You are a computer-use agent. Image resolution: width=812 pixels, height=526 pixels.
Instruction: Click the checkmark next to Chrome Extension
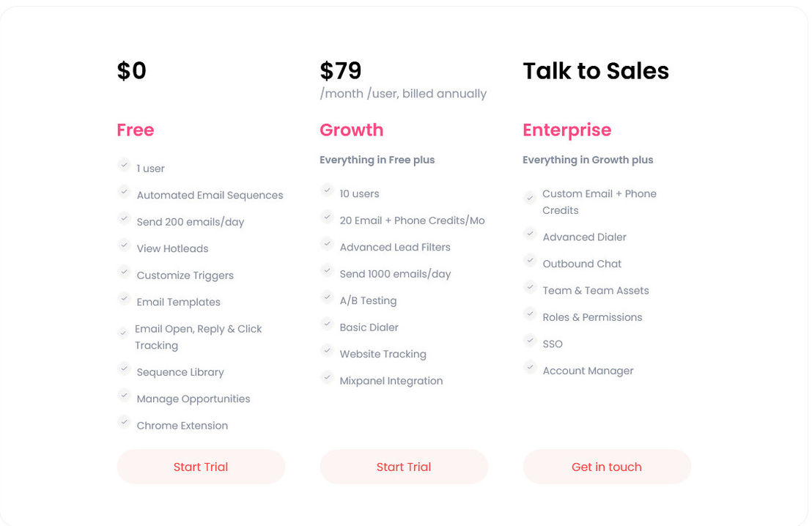(x=124, y=422)
